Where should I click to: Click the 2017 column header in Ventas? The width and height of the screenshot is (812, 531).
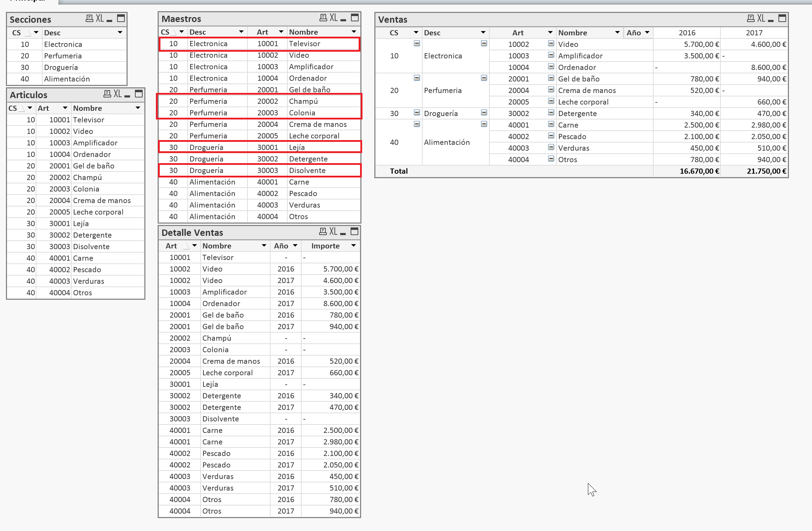click(754, 32)
